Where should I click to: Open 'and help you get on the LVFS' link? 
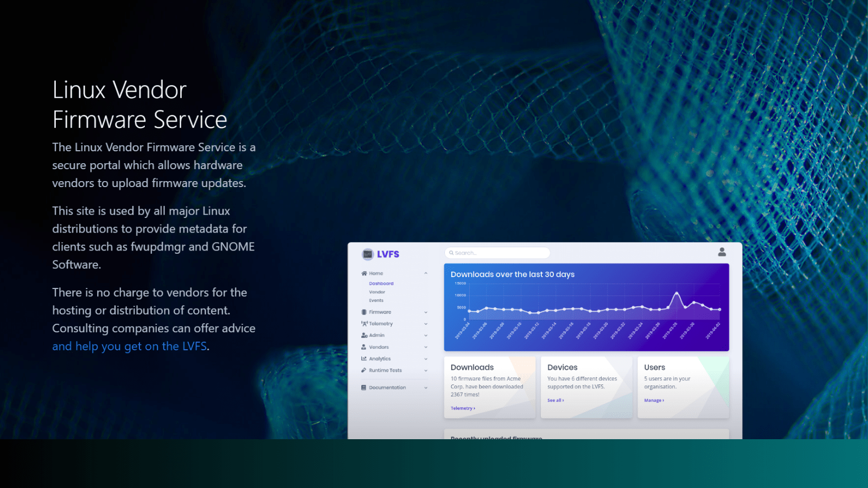130,346
